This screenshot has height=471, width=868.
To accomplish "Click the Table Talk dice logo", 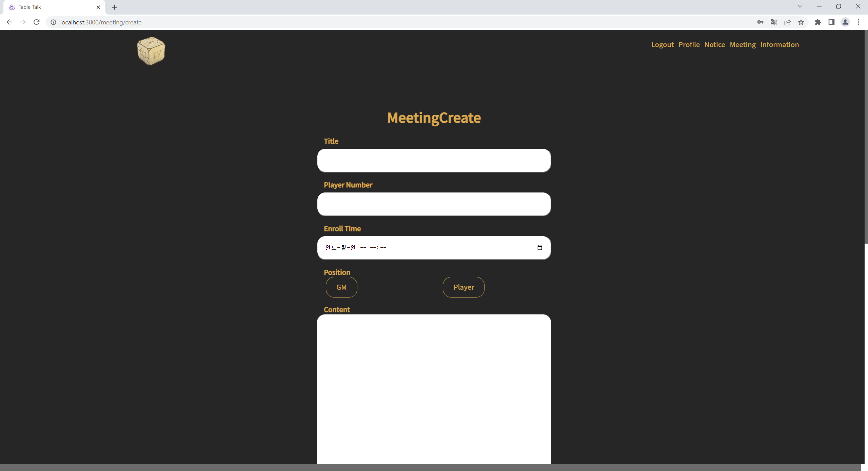I will 151,51.
